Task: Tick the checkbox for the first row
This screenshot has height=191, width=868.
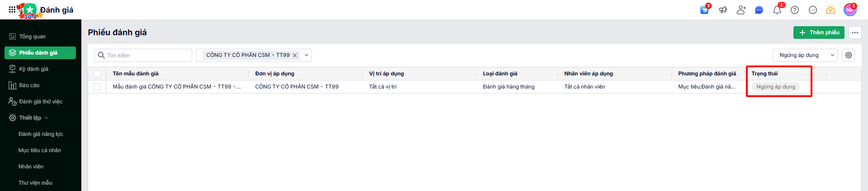Action: [x=97, y=87]
